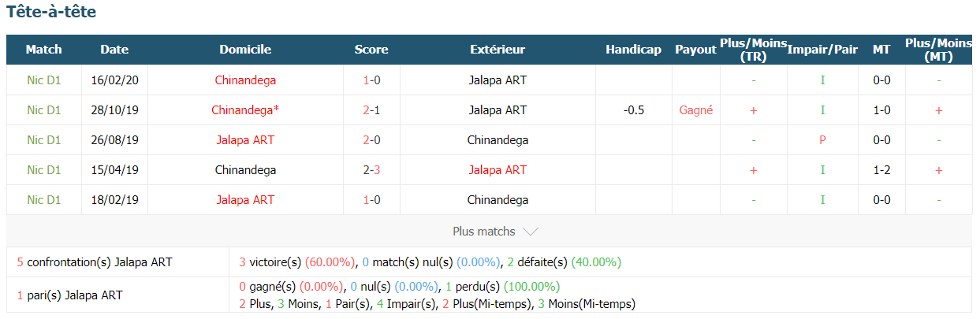980x319 pixels.
Task: Select away team Chinandega dated 26/08/19
Action: 497,140
